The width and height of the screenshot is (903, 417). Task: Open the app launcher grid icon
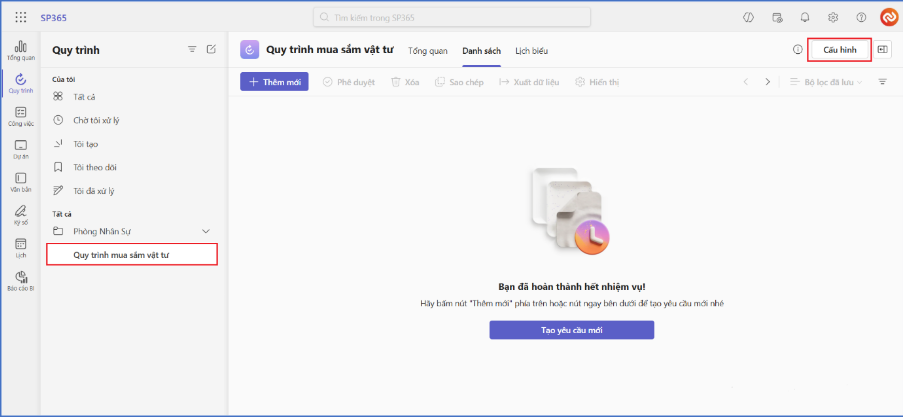coord(21,17)
